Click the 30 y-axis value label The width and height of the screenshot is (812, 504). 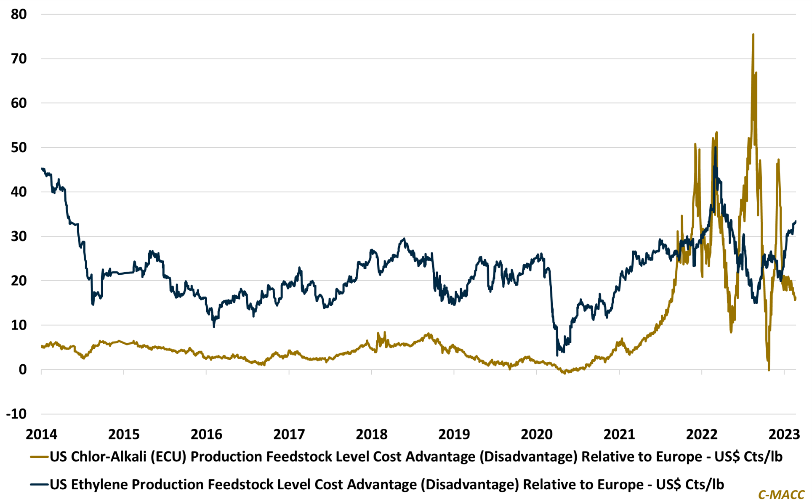19,236
